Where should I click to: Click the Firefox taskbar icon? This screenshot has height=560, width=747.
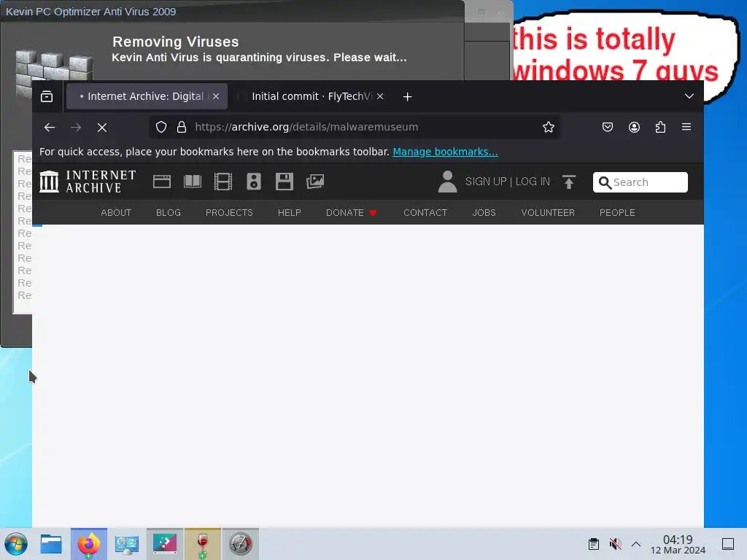click(x=89, y=544)
